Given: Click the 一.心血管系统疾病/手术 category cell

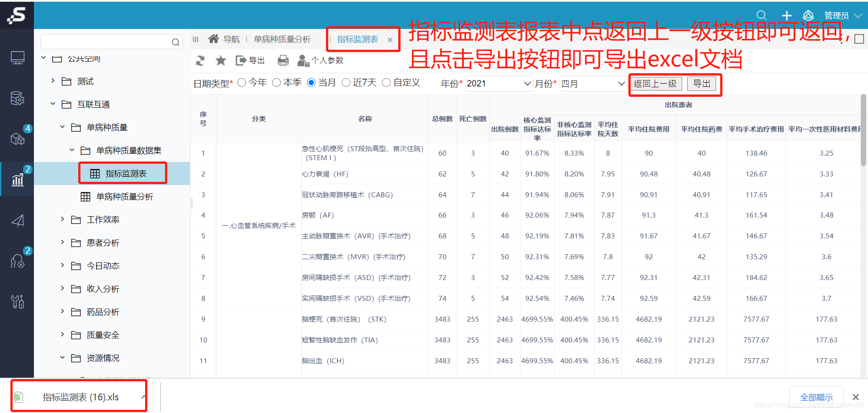Looking at the screenshot, I should pos(259,226).
